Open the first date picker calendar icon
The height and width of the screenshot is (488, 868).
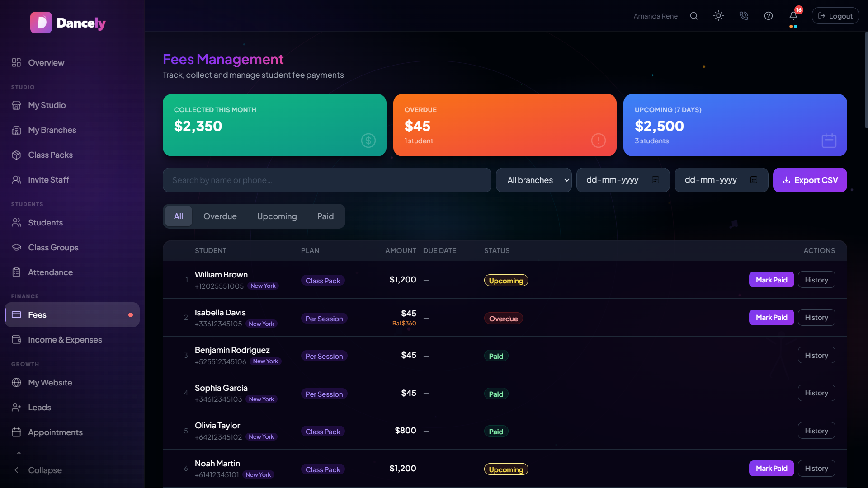[x=656, y=180]
